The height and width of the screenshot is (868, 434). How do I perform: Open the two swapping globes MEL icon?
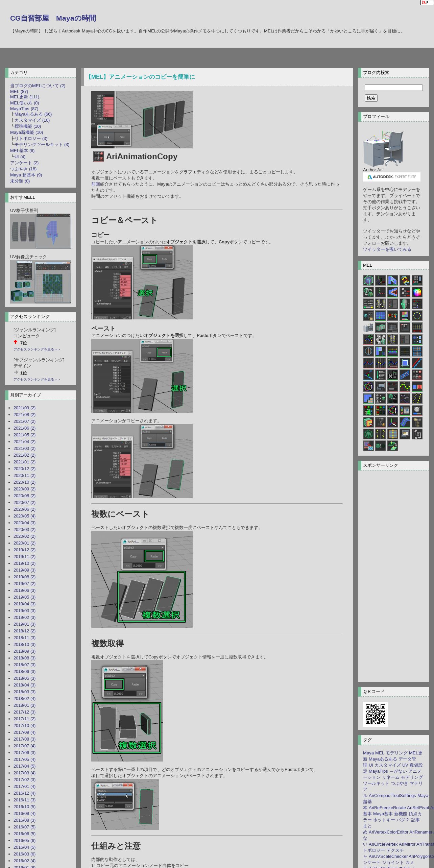tap(368, 292)
